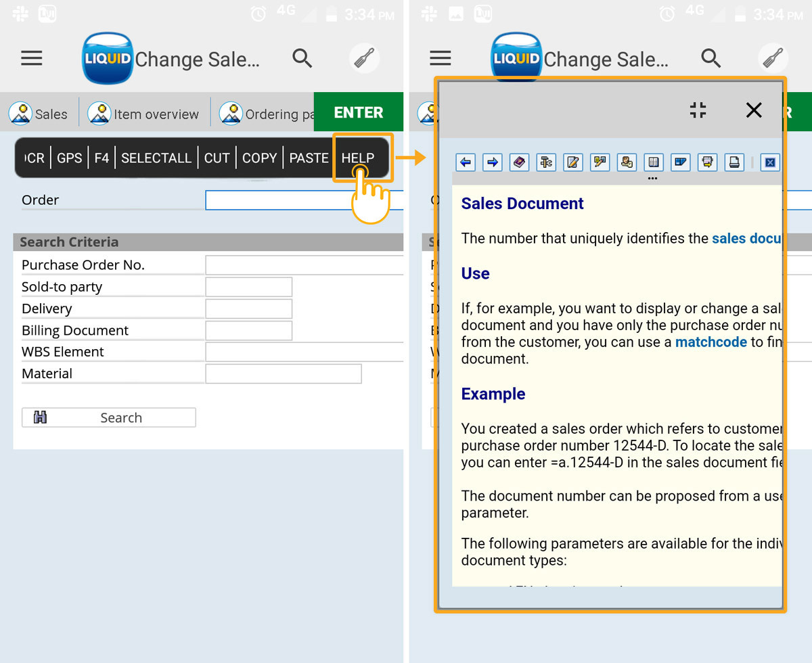Click the Search button with binoculars

(x=109, y=417)
